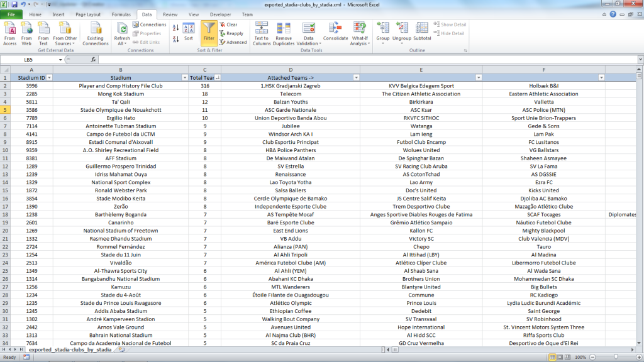This screenshot has width=644, height=362.
Task: Expand the formula bar
Action: [x=640, y=60]
